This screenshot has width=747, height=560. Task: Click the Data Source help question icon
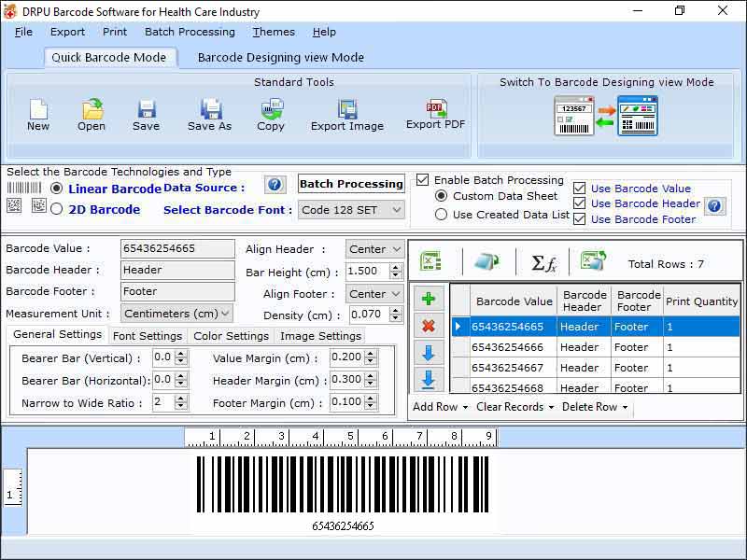[275, 184]
